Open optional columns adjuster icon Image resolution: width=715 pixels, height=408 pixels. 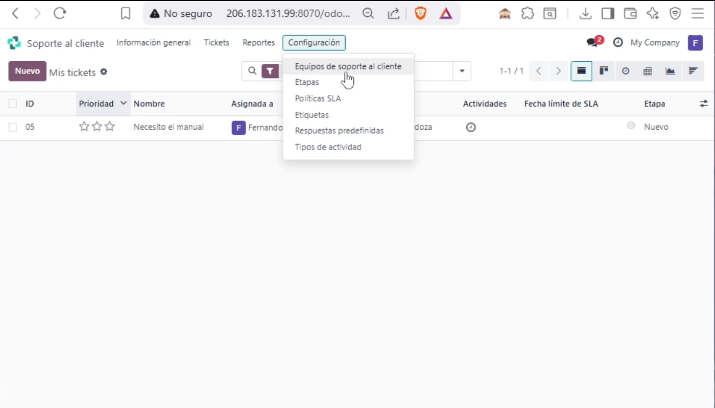point(704,104)
